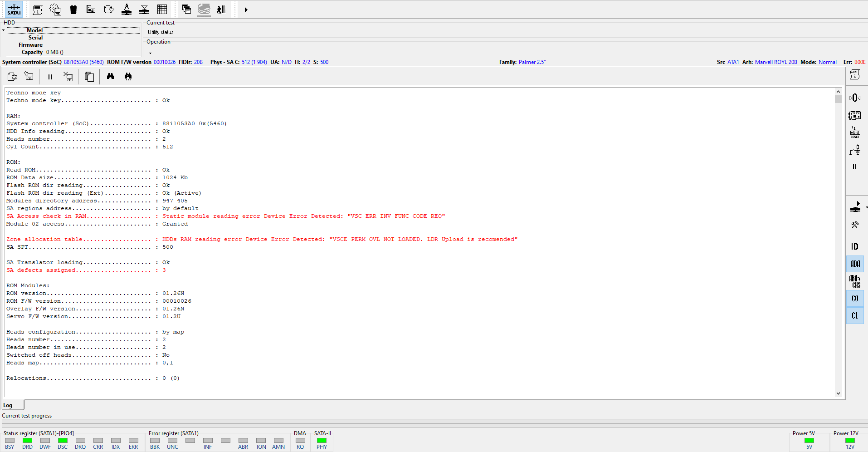Image resolution: width=868 pixels, height=452 pixels.
Task: Click the 'SA defects assigned' red line
Action: 86,270
